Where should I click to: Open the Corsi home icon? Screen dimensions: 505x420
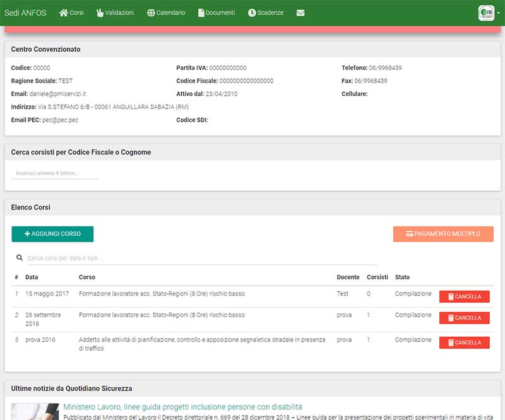pos(64,13)
